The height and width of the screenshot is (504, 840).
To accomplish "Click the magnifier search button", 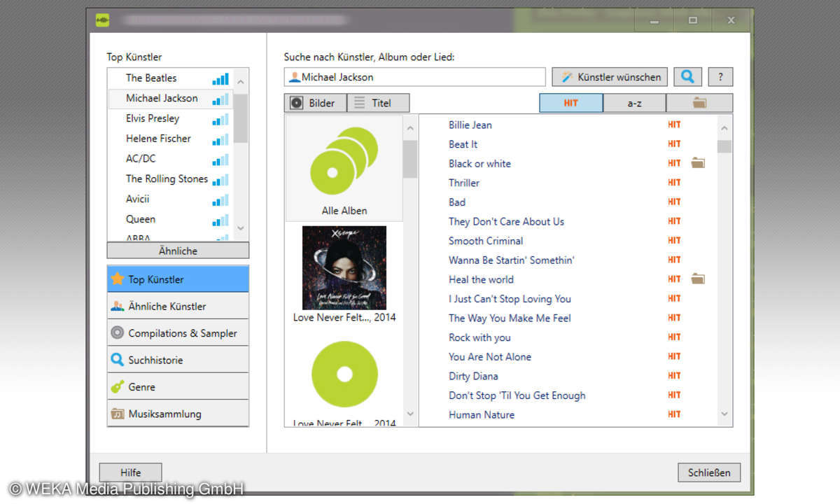I will (688, 76).
